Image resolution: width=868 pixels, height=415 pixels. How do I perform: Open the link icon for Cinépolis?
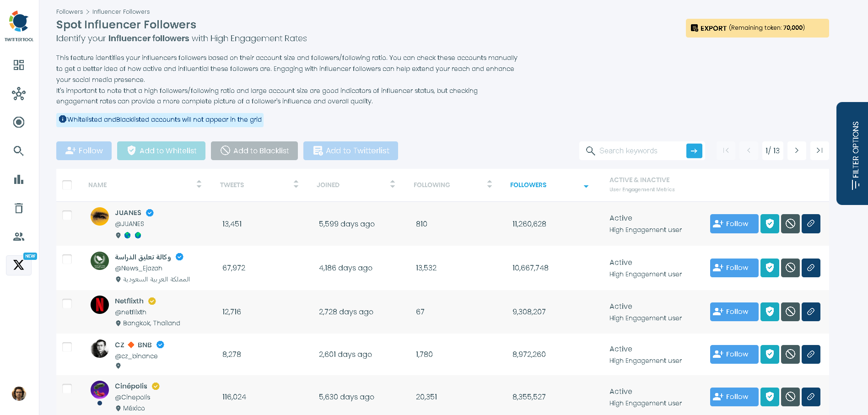(811, 397)
